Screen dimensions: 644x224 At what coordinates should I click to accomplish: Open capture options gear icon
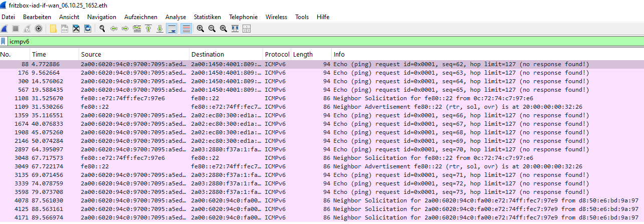point(38,29)
